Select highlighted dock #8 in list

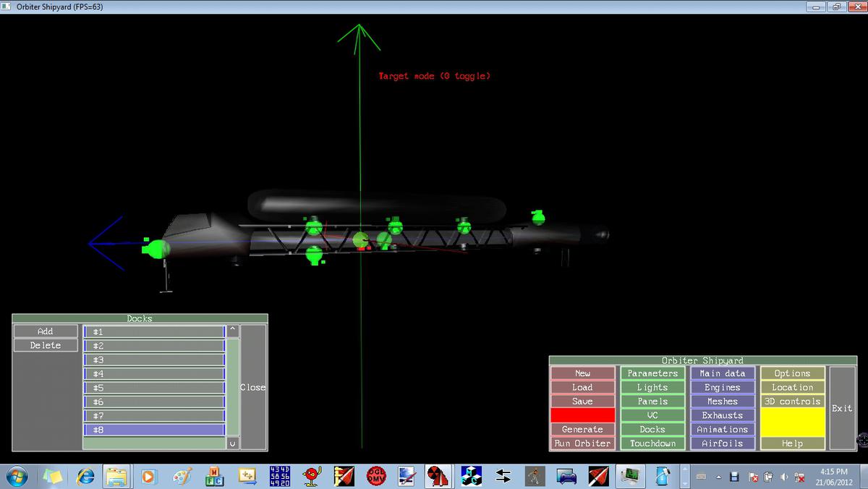click(x=155, y=430)
